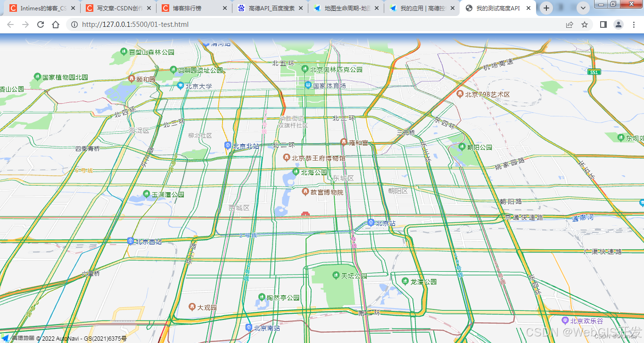
Task: Click the browser back arrow
Action: 10,24
